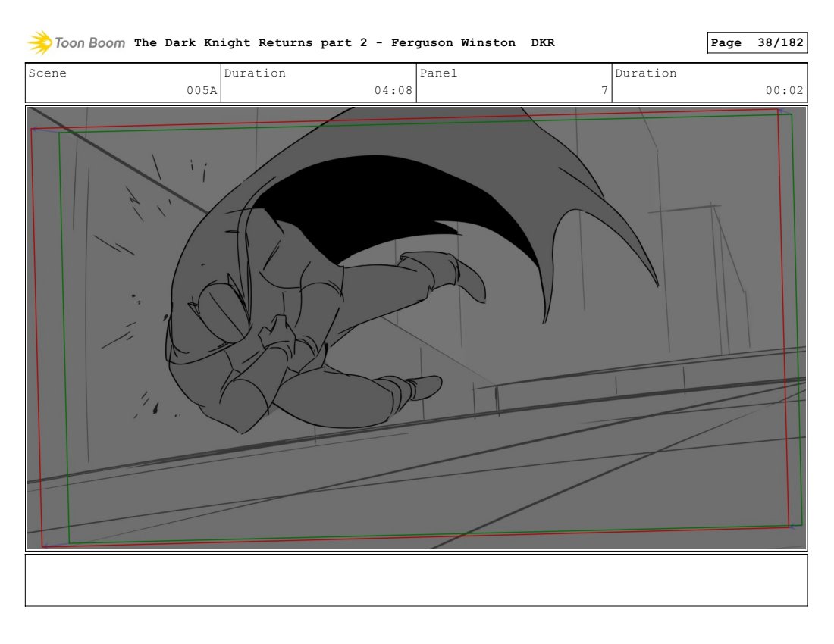The image size is (834, 644).
Task: Click the 'Duration' label beside the Panel cell
Action: pyautogui.click(x=646, y=73)
